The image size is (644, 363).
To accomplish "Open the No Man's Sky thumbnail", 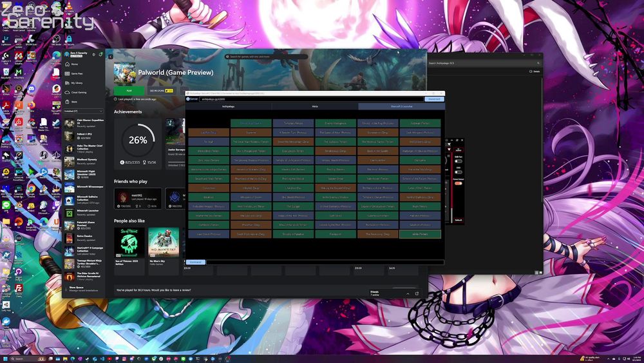I will pos(164,242).
